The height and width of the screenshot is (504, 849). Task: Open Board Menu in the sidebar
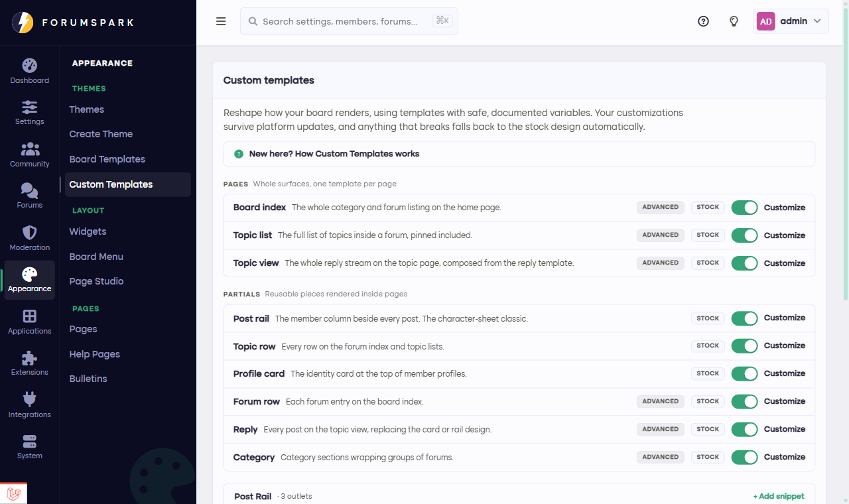click(x=96, y=257)
